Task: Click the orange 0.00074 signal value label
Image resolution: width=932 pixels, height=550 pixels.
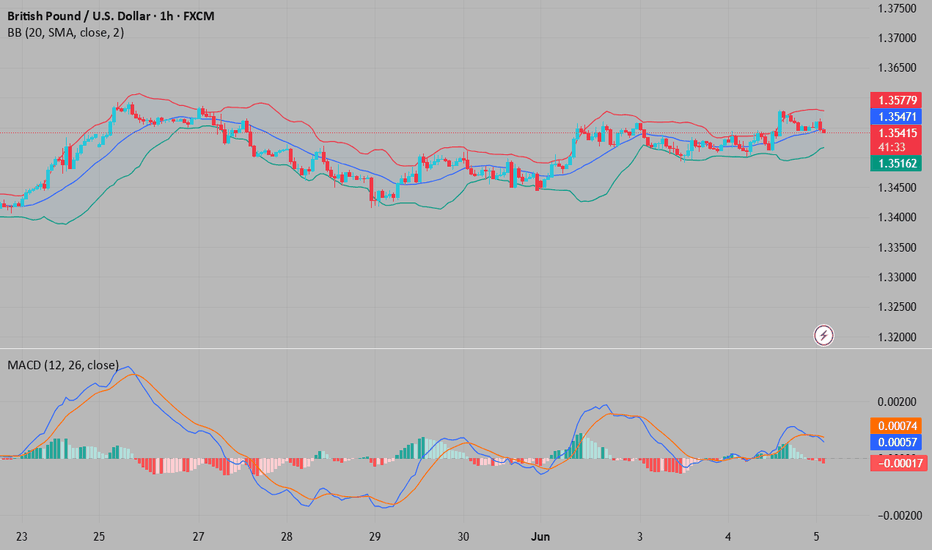Action: [896, 426]
